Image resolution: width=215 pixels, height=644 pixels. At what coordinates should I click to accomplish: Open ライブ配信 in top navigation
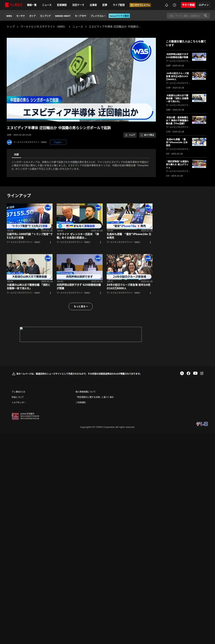pos(119,5)
